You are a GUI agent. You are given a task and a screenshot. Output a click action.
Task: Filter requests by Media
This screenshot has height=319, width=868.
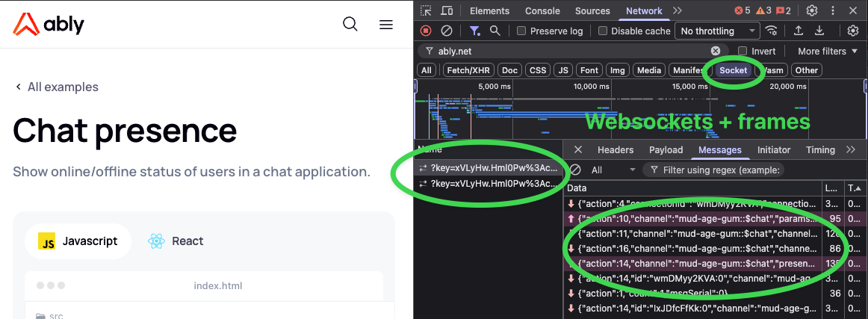[x=649, y=70]
